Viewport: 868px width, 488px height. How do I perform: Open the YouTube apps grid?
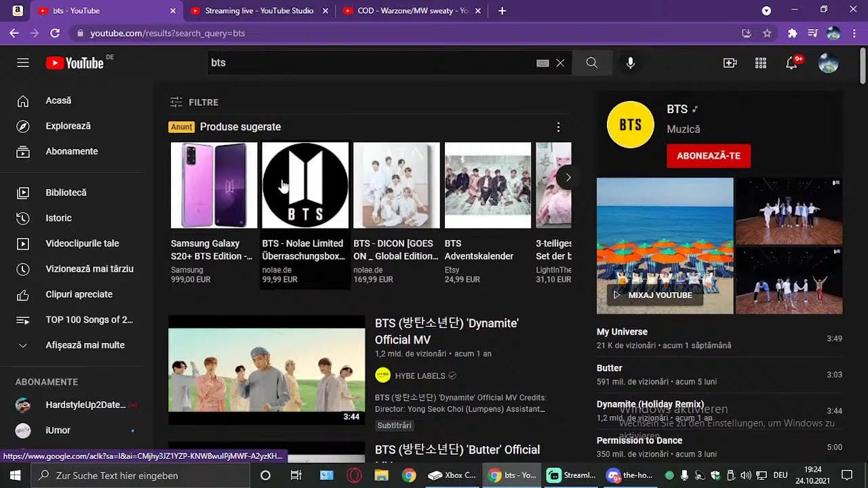761,63
